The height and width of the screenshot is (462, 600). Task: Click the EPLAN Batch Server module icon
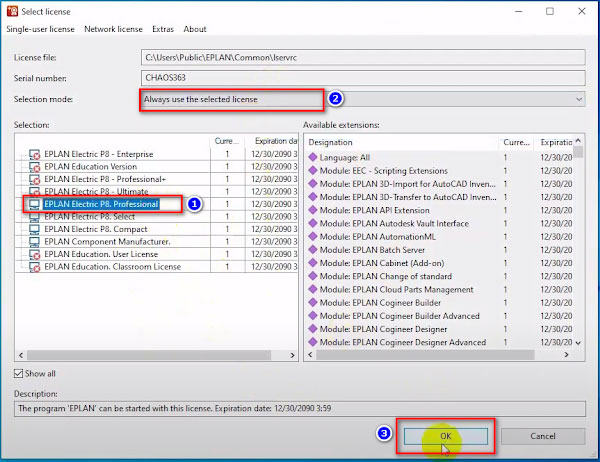pos(312,249)
